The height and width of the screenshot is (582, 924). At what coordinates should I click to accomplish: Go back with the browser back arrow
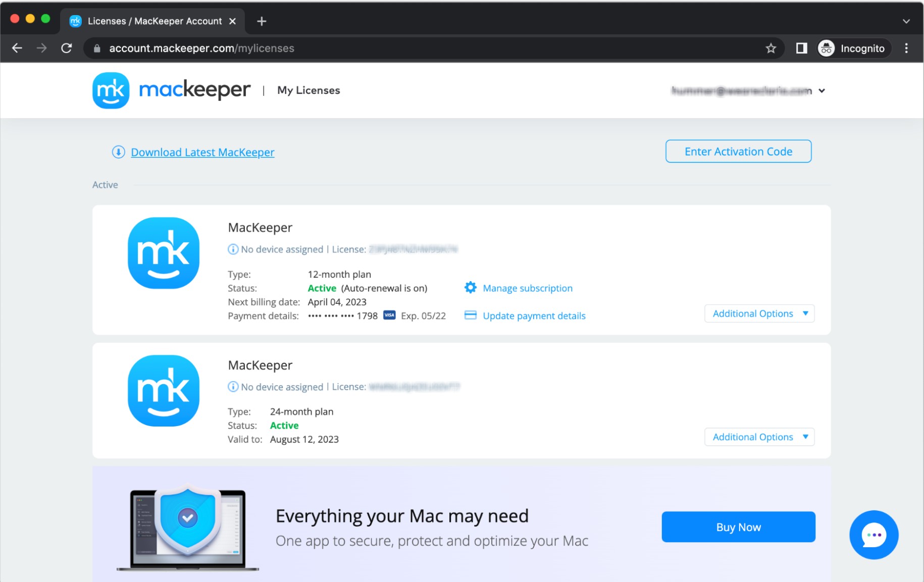point(17,48)
